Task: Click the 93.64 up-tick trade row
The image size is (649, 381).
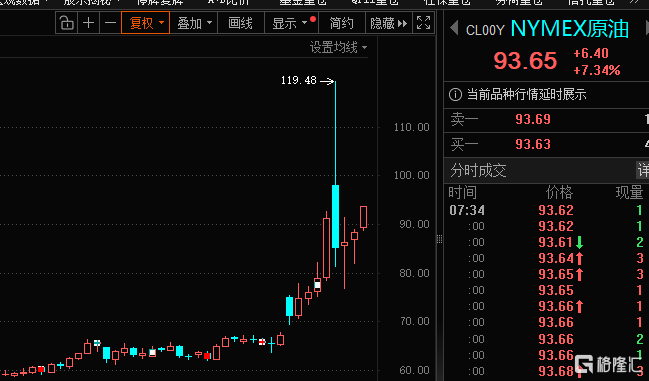Action: 546,258
